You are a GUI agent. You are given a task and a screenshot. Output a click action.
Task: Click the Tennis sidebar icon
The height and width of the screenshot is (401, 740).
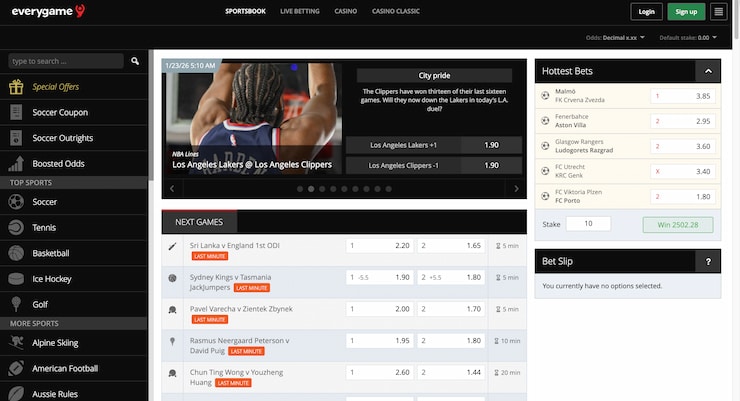pyautogui.click(x=16, y=227)
